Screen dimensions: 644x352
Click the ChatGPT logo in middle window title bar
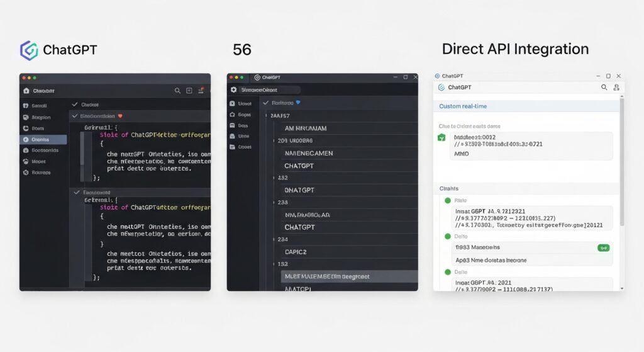click(257, 77)
